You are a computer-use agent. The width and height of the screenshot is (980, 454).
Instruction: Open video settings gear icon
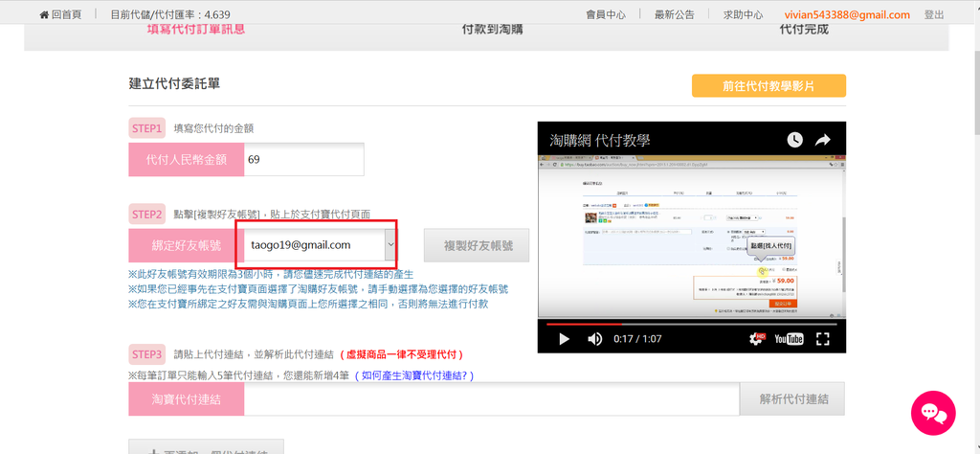(757, 339)
